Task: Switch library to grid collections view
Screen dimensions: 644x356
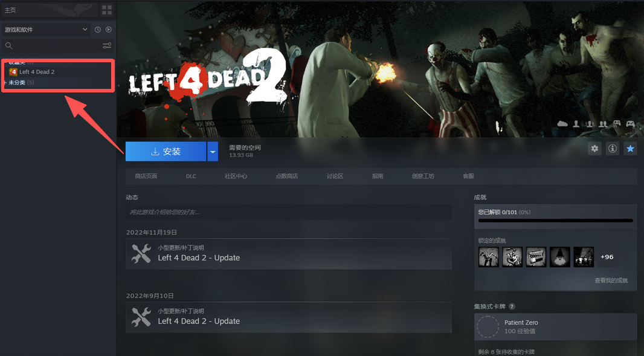Action: (107, 10)
